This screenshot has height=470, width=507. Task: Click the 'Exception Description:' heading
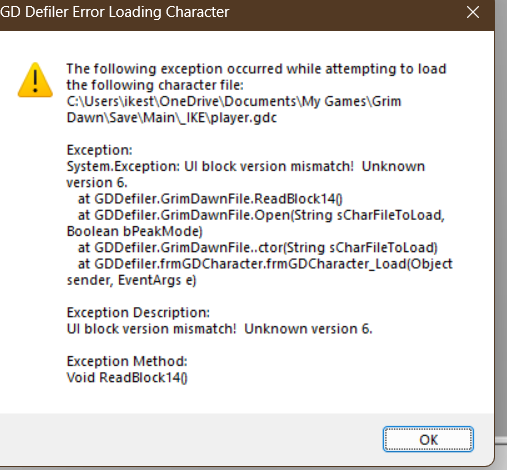click(x=138, y=313)
